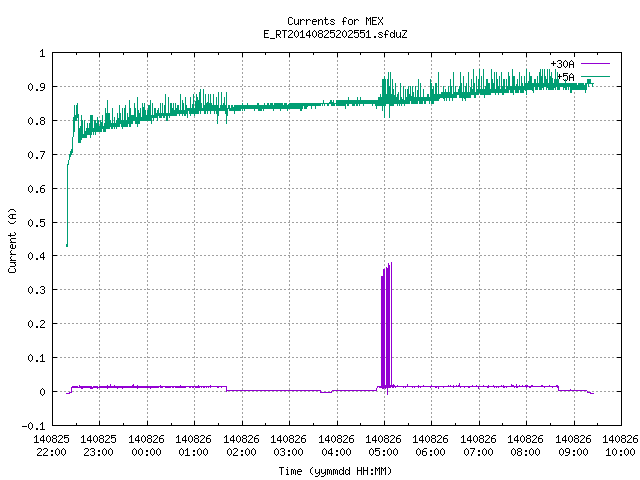Click the purple +30A legend line sample

coord(595,64)
